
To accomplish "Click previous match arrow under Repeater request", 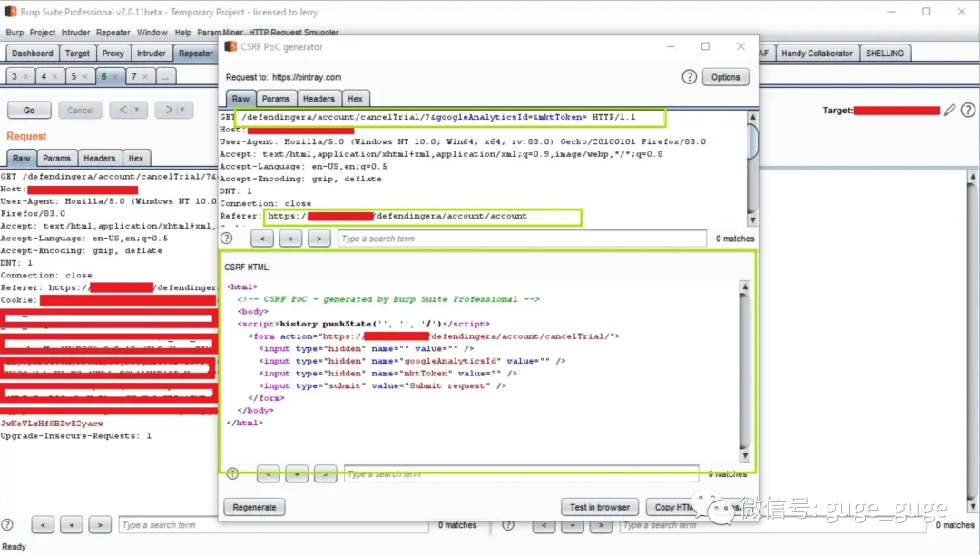I will pos(44,525).
